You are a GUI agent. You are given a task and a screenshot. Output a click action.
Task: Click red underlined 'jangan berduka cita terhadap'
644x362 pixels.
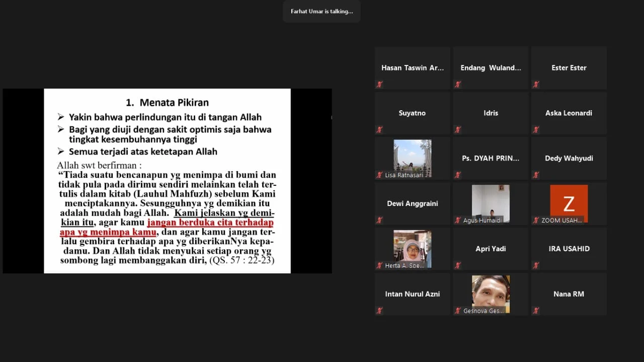click(x=210, y=222)
